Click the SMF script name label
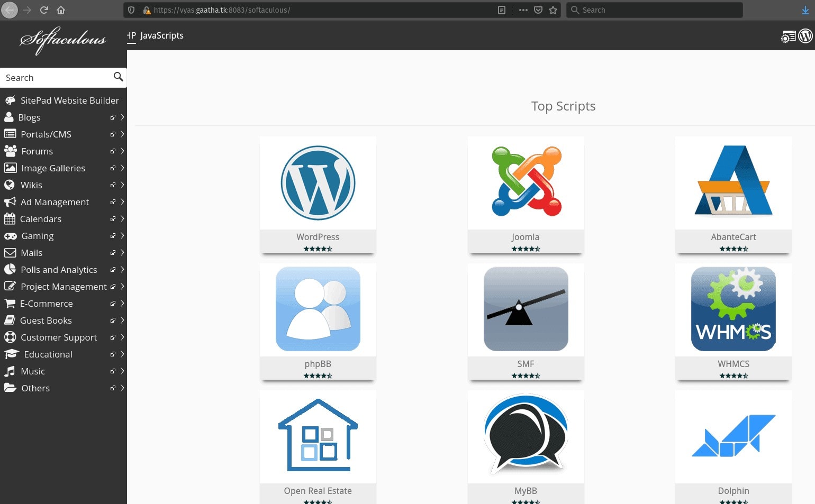 (x=526, y=364)
